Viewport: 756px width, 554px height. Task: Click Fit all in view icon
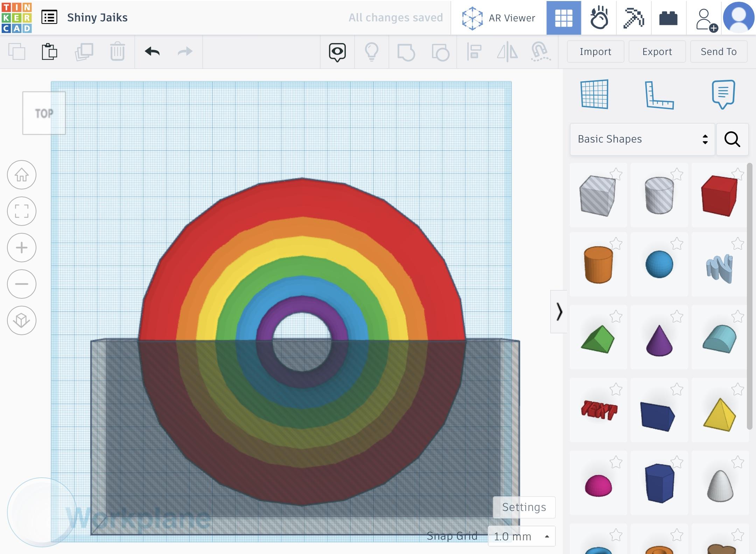click(x=22, y=211)
